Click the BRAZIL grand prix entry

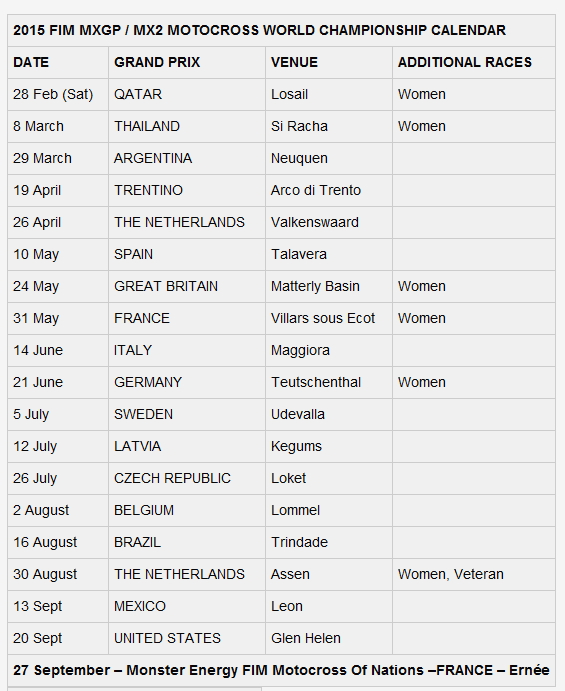point(187,542)
